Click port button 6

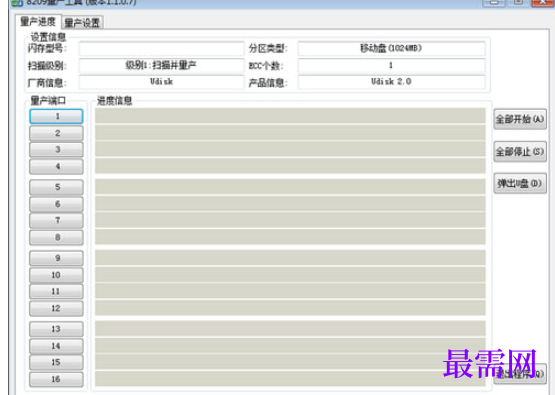point(57,204)
